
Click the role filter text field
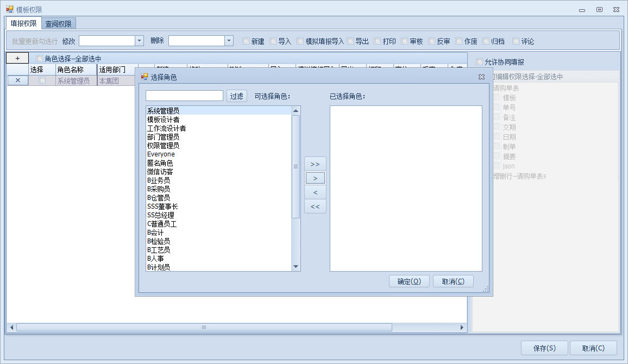pos(184,96)
